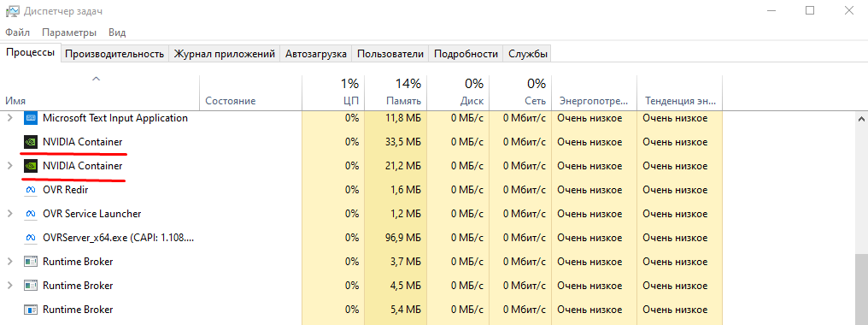Viewport: 868px width, 325px height.
Task: Switch to the Автозагрузка tab
Action: point(316,54)
